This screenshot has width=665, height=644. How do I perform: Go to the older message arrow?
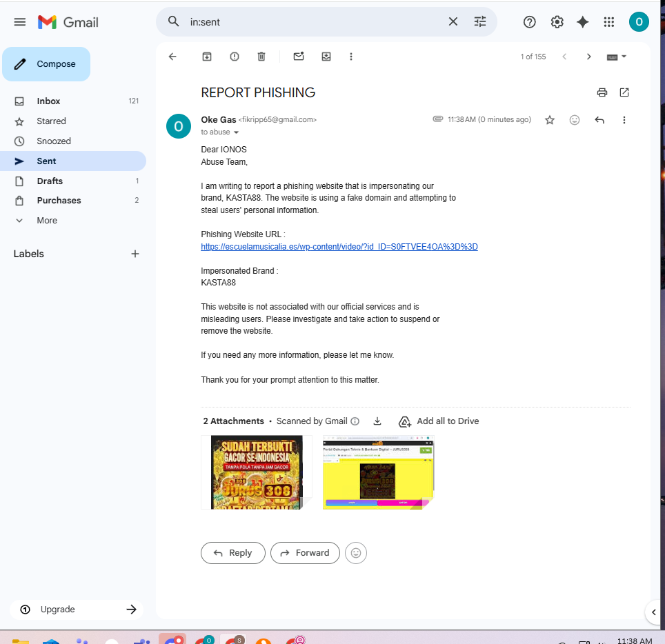[588, 57]
